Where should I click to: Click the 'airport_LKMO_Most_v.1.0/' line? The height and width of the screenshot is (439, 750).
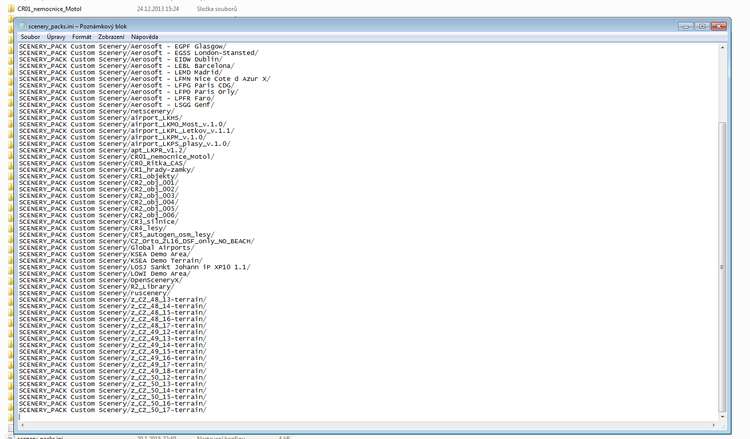pos(122,124)
